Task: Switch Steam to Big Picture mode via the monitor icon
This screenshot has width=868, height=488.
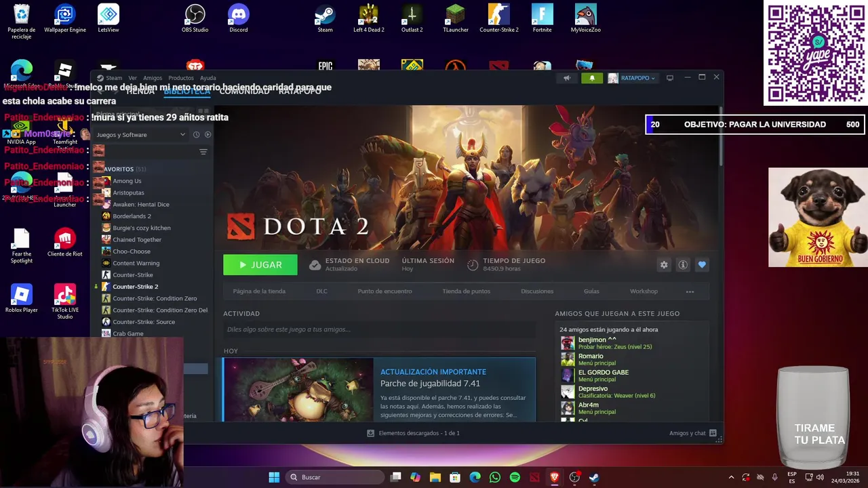Action: tap(669, 78)
